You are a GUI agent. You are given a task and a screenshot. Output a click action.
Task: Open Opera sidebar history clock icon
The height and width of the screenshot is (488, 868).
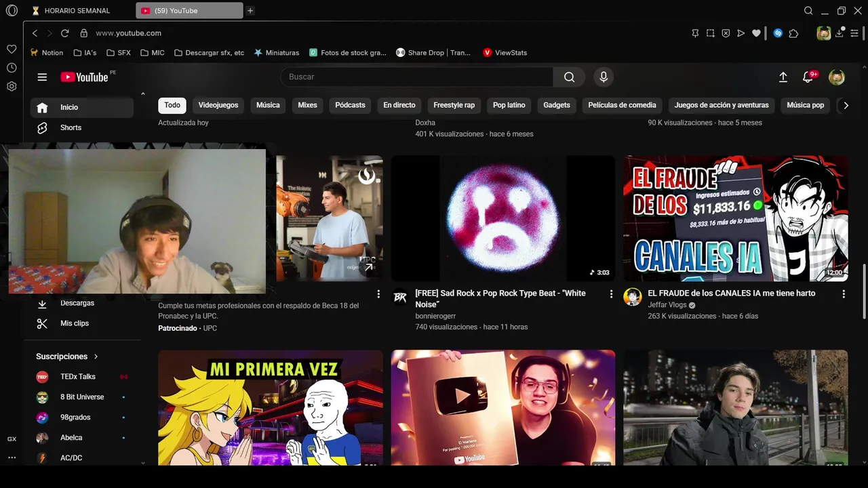click(12, 68)
